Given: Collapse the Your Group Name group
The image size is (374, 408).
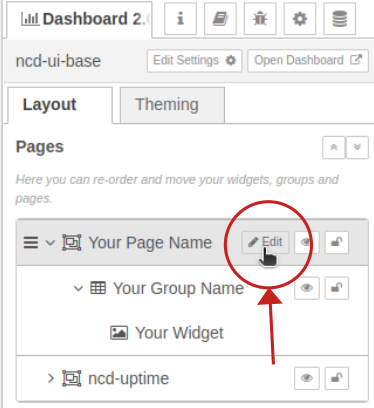Looking at the screenshot, I should click(x=78, y=288).
